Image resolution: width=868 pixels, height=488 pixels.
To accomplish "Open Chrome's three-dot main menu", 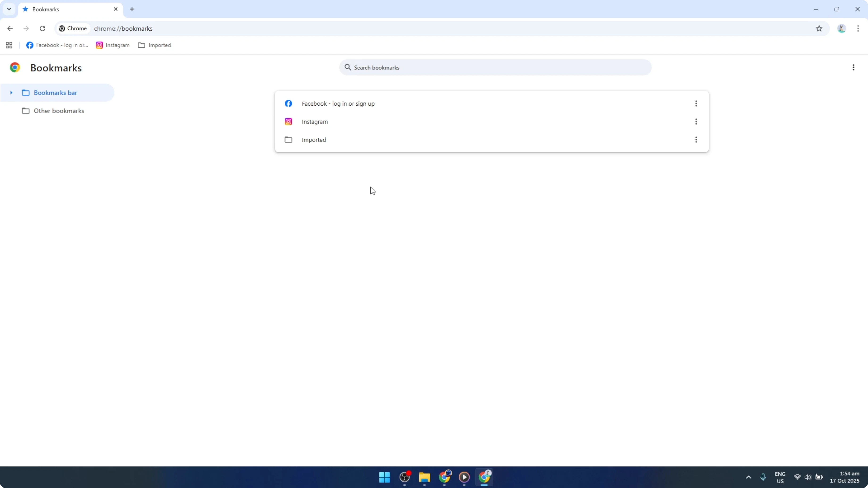I will coord(858,29).
